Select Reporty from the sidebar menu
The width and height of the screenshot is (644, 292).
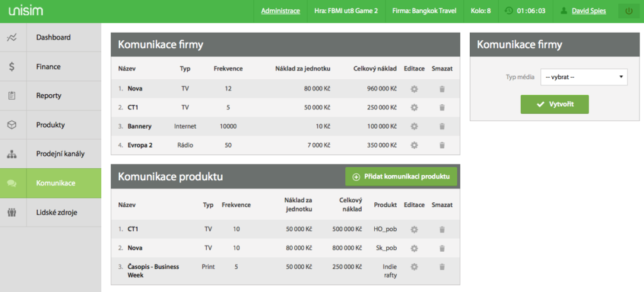(x=50, y=96)
